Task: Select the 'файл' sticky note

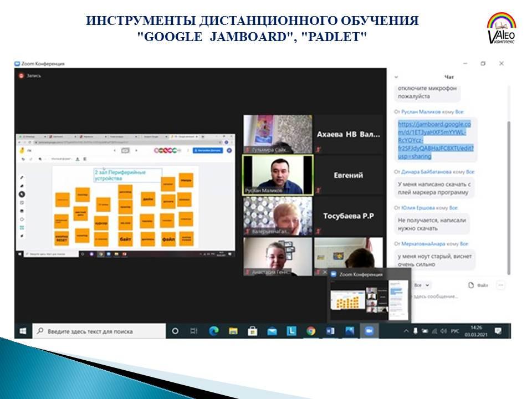Action: [168, 239]
